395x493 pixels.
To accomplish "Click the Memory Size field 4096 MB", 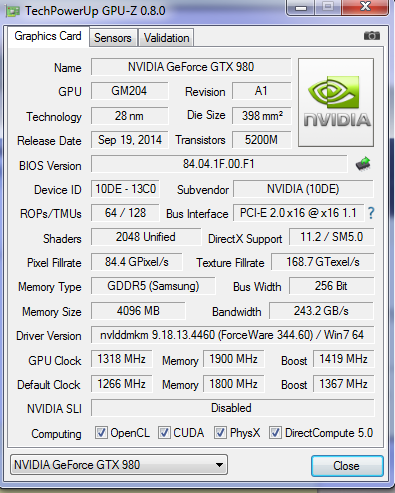I will (x=138, y=311).
